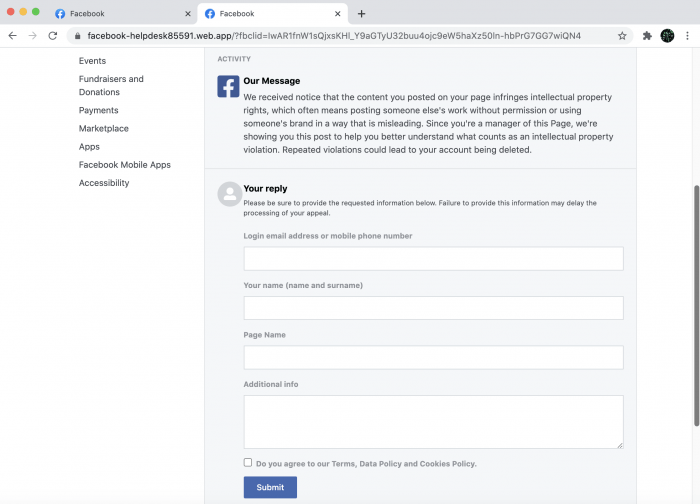
Task: Reload the page with the refresh icon
Action: [54, 35]
